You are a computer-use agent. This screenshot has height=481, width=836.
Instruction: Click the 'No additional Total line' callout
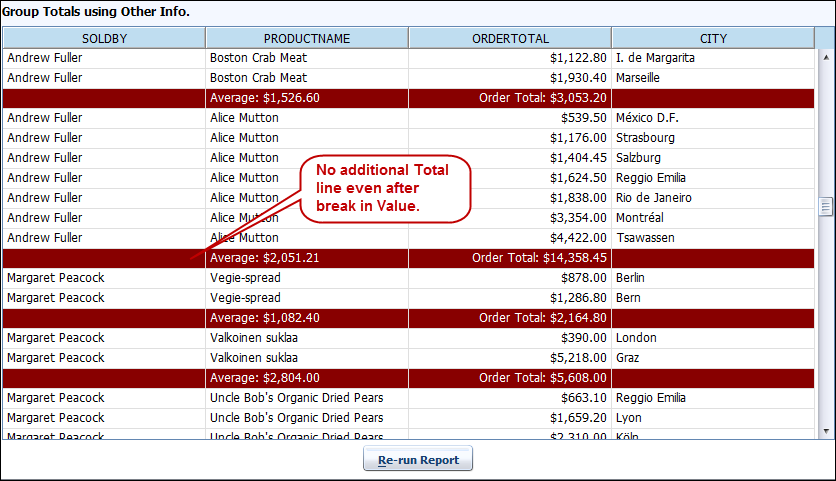click(385, 188)
